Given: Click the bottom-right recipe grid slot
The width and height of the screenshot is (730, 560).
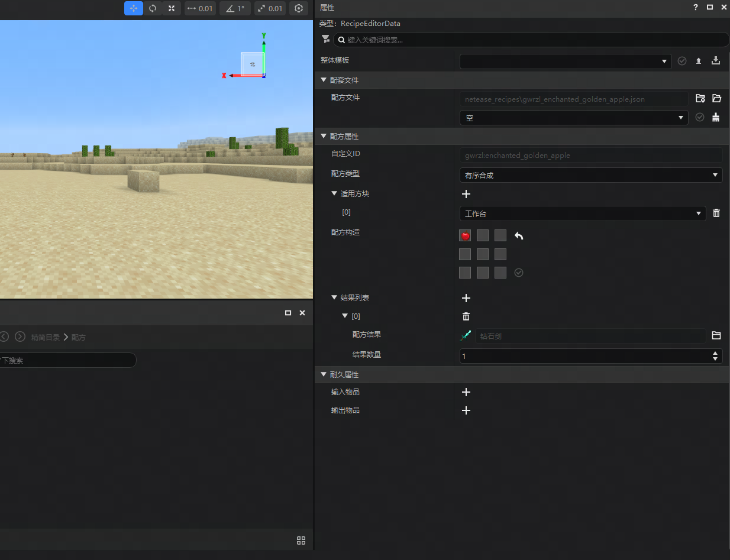Looking at the screenshot, I should coord(500,273).
